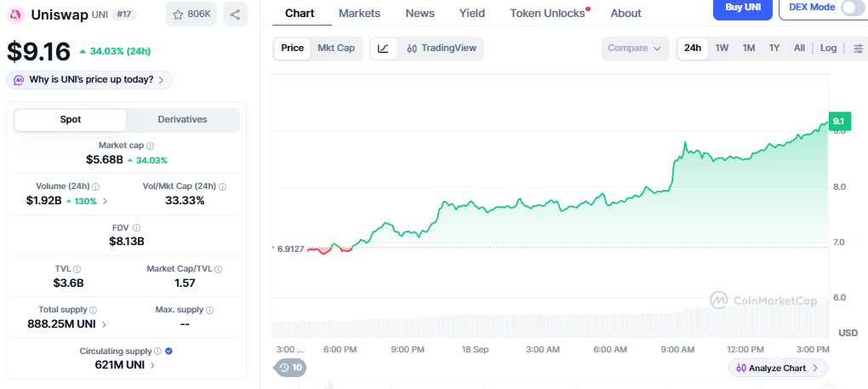Click the Uniswap unicorn logo icon

pyautogui.click(x=17, y=15)
